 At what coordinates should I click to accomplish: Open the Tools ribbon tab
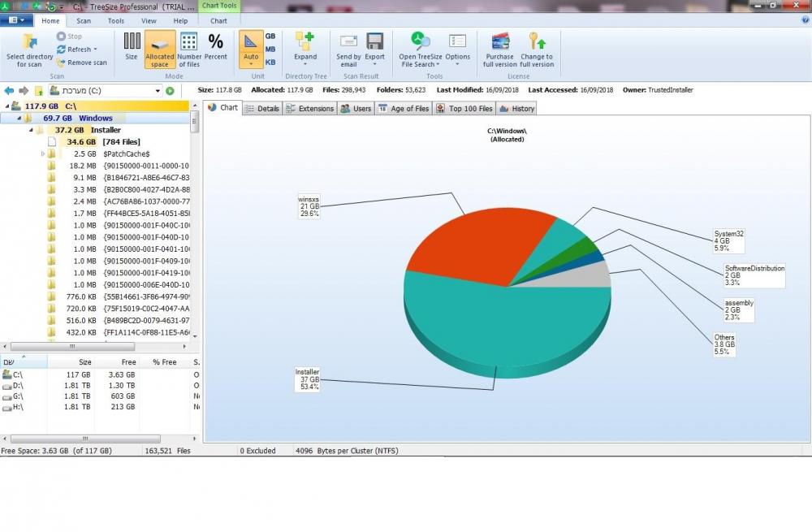[116, 21]
